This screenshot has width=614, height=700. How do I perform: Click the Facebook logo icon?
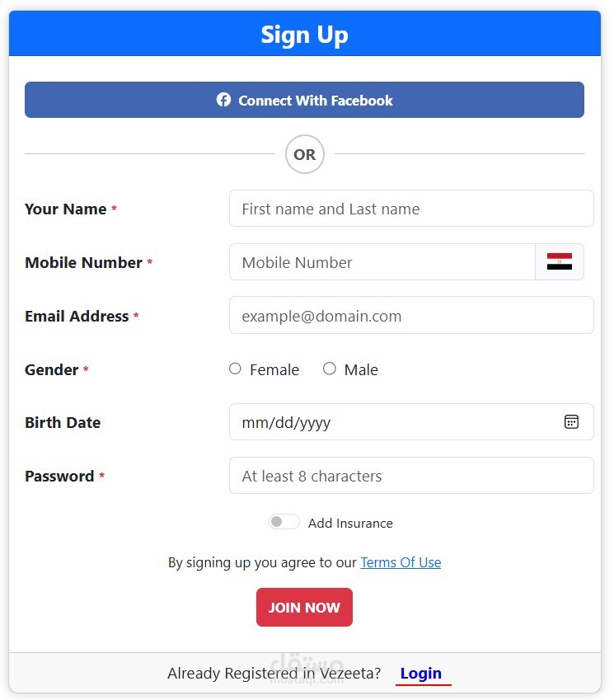pos(223,100)
